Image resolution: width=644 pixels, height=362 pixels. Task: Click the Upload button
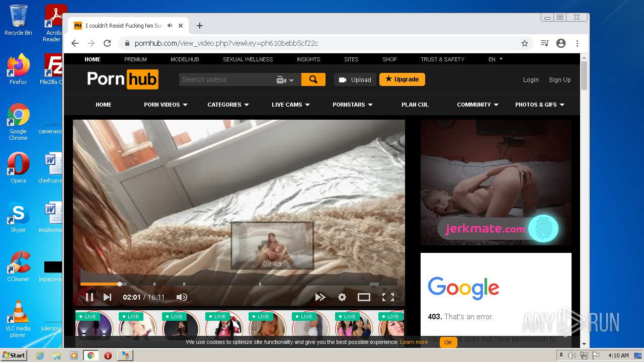point(355,79)
